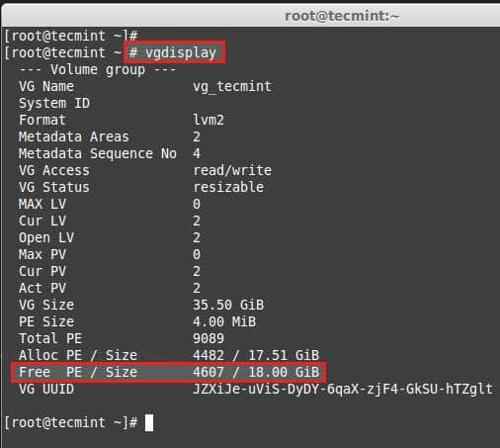Click the Metadata Areas label
Screen dimensions: 500x448
[x=74, y=136]
